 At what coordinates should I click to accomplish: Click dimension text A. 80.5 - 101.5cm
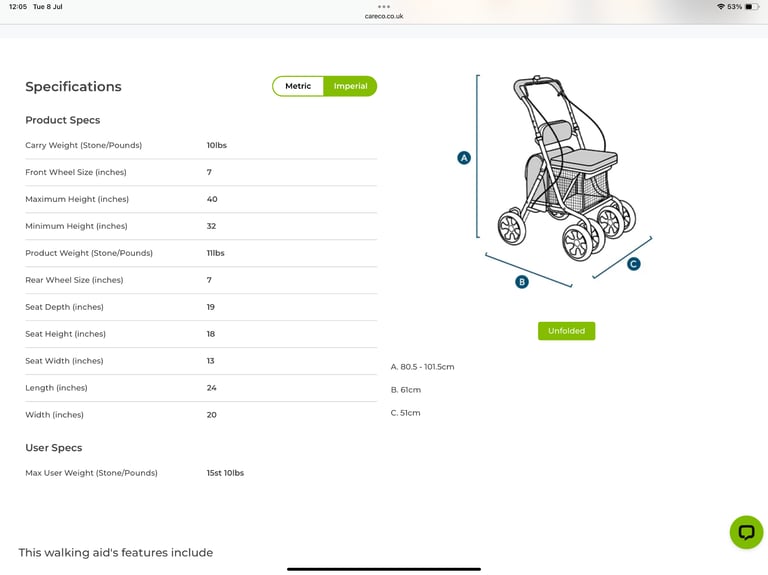[423, 367]
